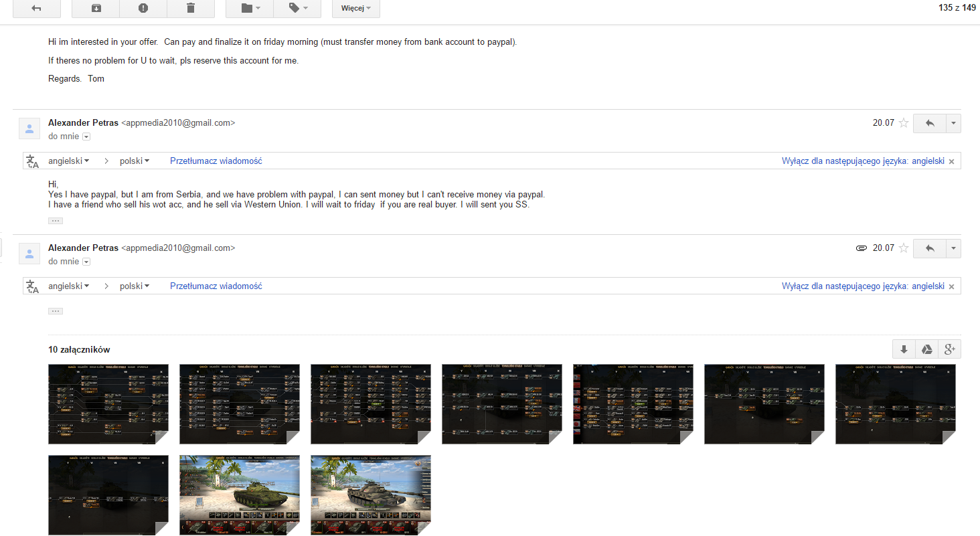Open fifth attachment thumbnail with flags

click(633, 404)
